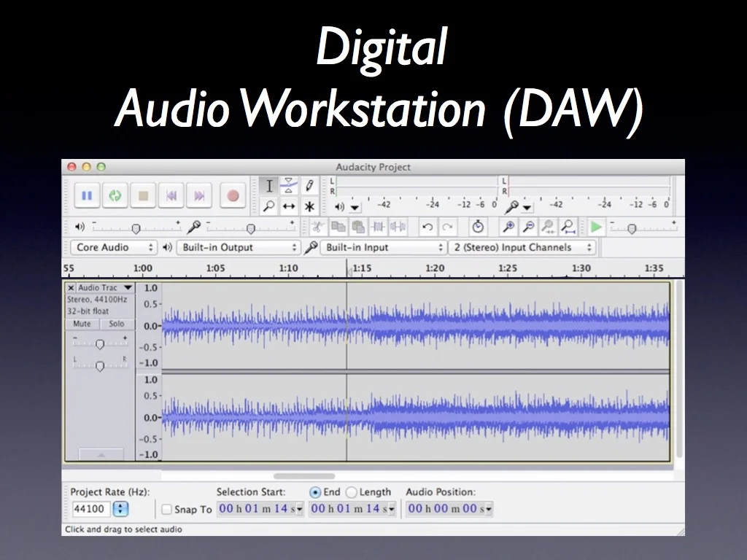747x560 pixels.
Task: Click the Cut scissors icon
Action: click(x=317, y=227)
